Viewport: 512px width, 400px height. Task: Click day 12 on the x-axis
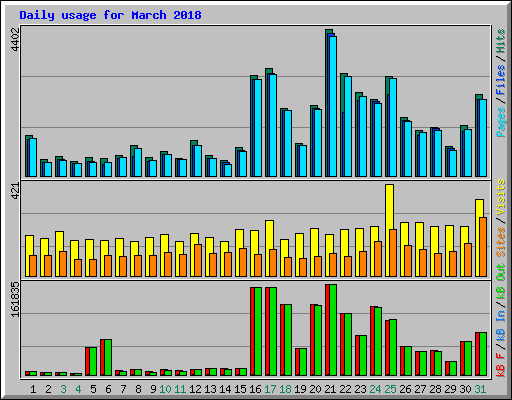click(x=195, y=389)
